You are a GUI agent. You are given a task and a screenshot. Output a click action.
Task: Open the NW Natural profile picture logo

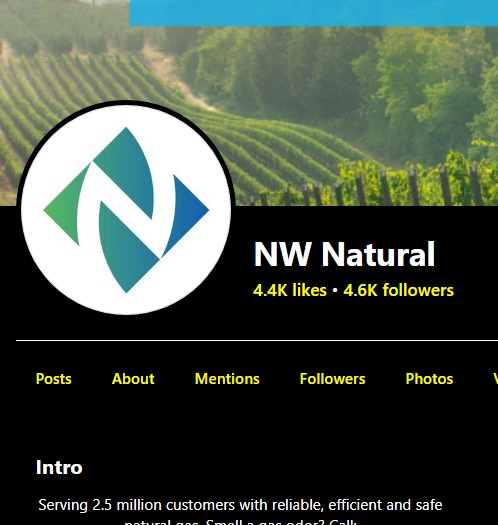pyautogui.click(x=126, y=210)
